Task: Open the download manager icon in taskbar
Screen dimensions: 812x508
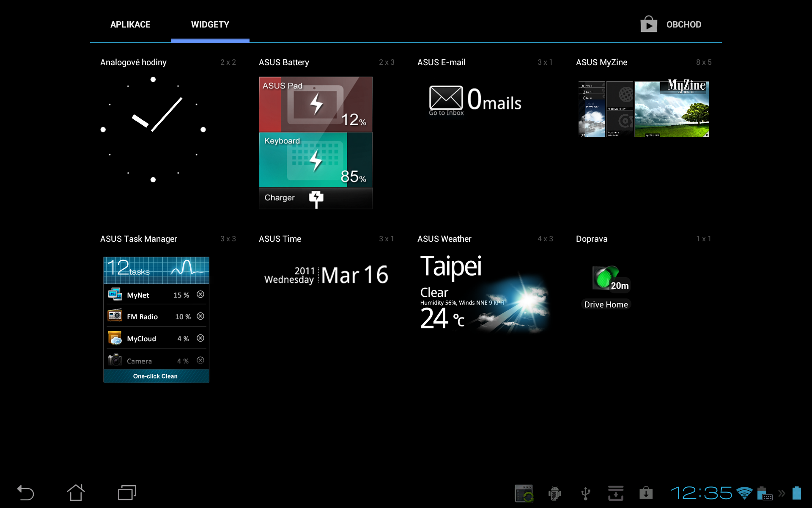Action: point(616,492)
